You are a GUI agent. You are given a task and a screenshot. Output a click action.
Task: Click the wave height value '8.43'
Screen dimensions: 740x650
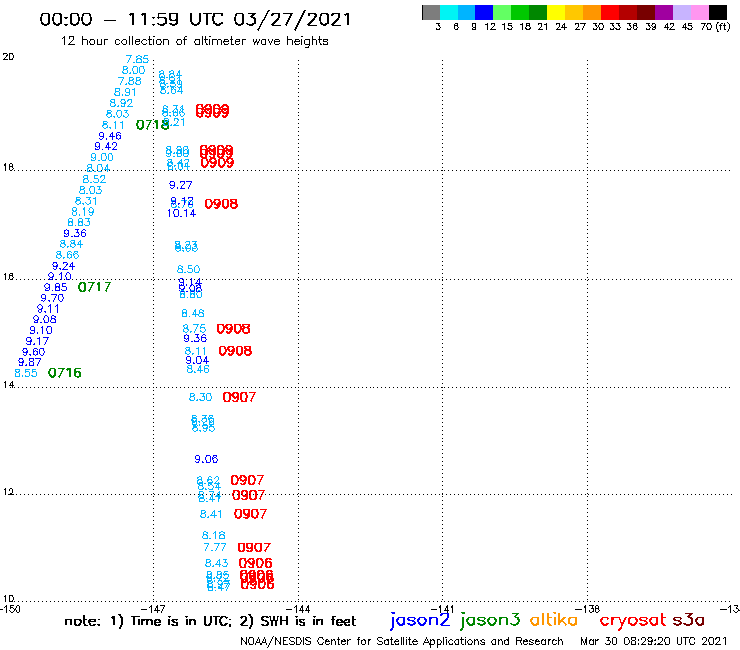click(x=216, y=563)
